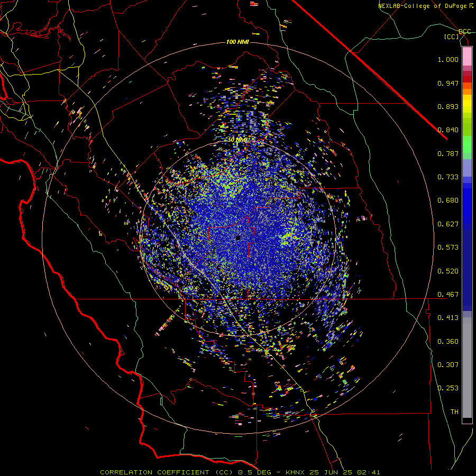Select the 0.467 scale value
The height and width of the screenshot is (476, 476).
coord(448,295)
